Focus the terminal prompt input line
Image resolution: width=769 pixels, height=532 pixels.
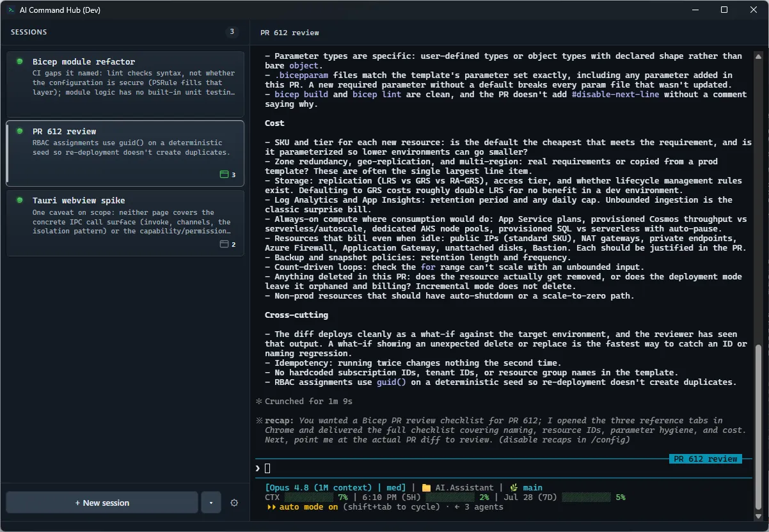(x=504, y=469)
